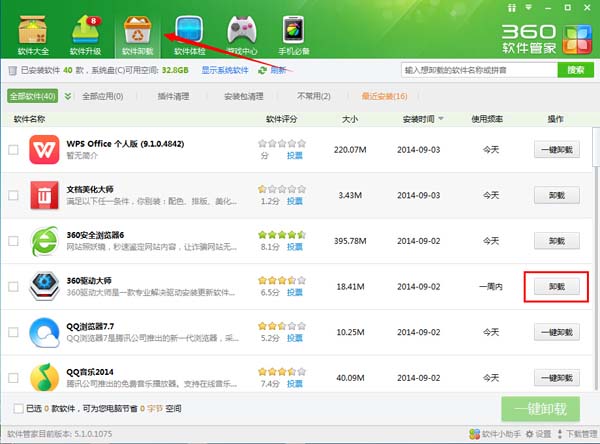
Task: Switch to the 最近安装(16) tab
Action: [x=356, y=96]
